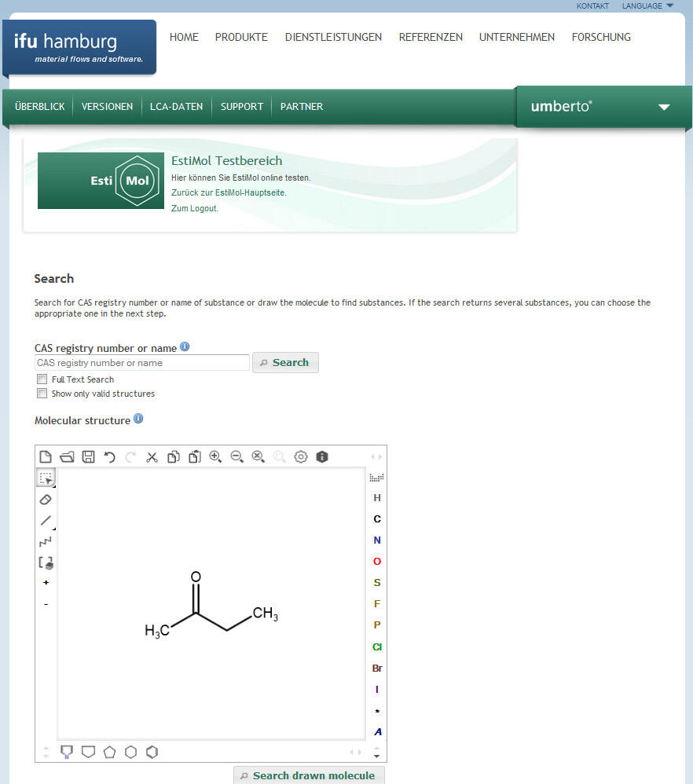The height and width of the screenshot is (784, 693).
Task: Focus the CAS registry number input field
Action: (142, 363)
